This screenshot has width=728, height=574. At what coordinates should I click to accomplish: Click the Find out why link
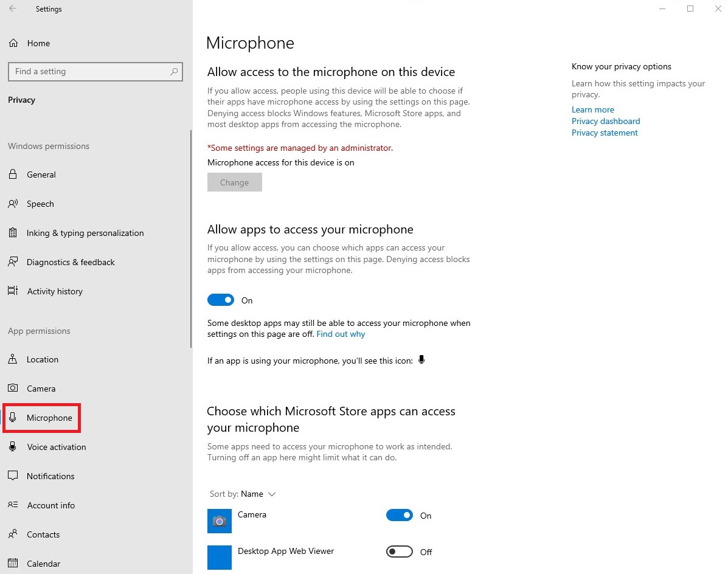[x=341, y=334]
